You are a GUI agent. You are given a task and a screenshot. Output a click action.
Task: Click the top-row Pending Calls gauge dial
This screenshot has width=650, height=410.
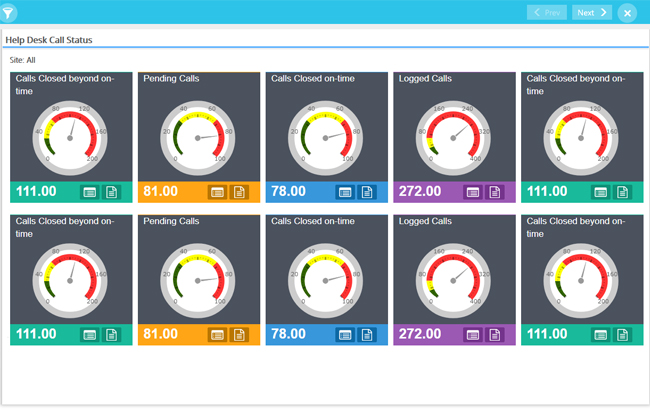coord(199,137)
